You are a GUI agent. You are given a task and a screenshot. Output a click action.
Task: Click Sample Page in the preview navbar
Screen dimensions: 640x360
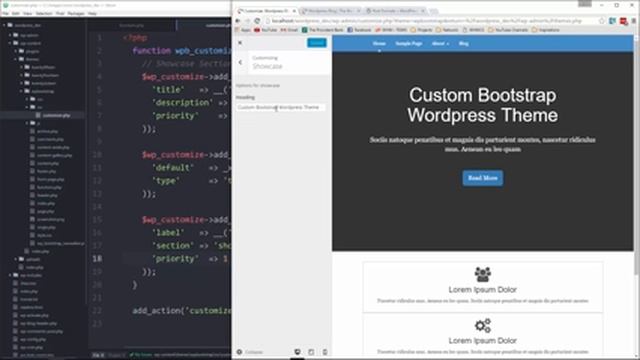[409, 43]
